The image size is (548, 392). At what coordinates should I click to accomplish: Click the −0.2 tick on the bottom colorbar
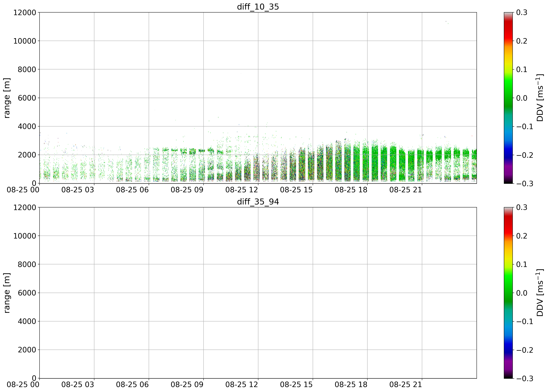[525, 350]
